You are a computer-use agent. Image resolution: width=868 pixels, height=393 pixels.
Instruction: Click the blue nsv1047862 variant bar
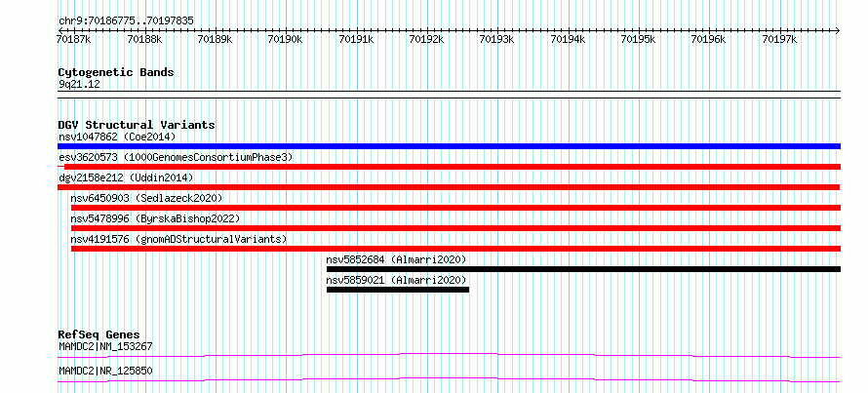point(449,146)
